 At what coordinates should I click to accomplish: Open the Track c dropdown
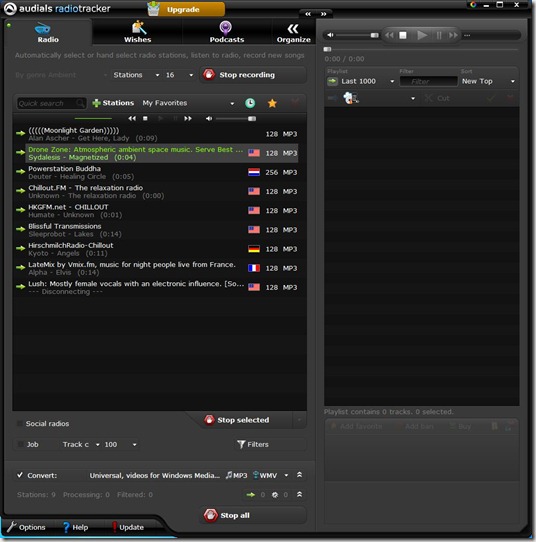tap(81, 444)
